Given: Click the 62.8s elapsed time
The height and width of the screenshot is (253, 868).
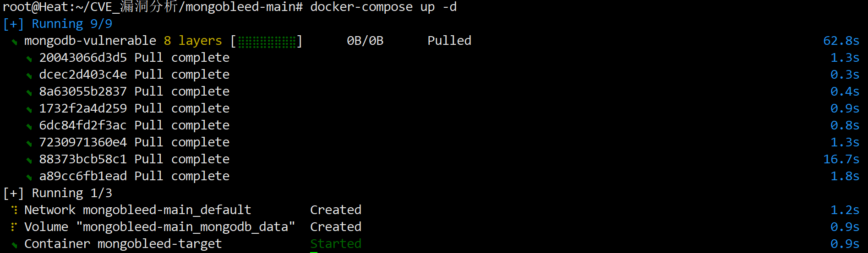Looking at the screenshot, I should click(x=841, y=41).
